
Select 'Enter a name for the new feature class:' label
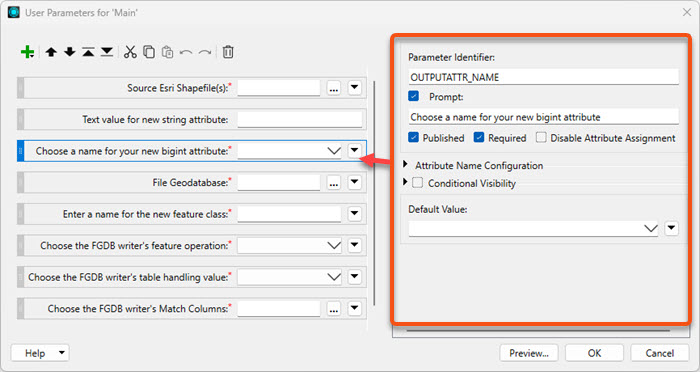pyautogui.click(x=147, y=214)
